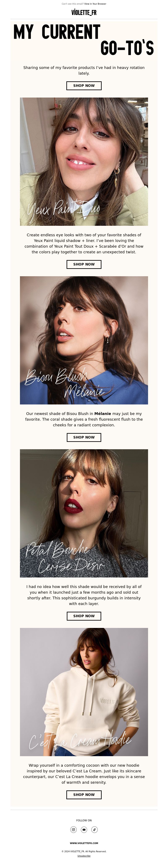Image resolution: width=168 pixels, height=868 pixels.
Task: Click SHOP NOW below the hoodie description
Action: (84, 794)
